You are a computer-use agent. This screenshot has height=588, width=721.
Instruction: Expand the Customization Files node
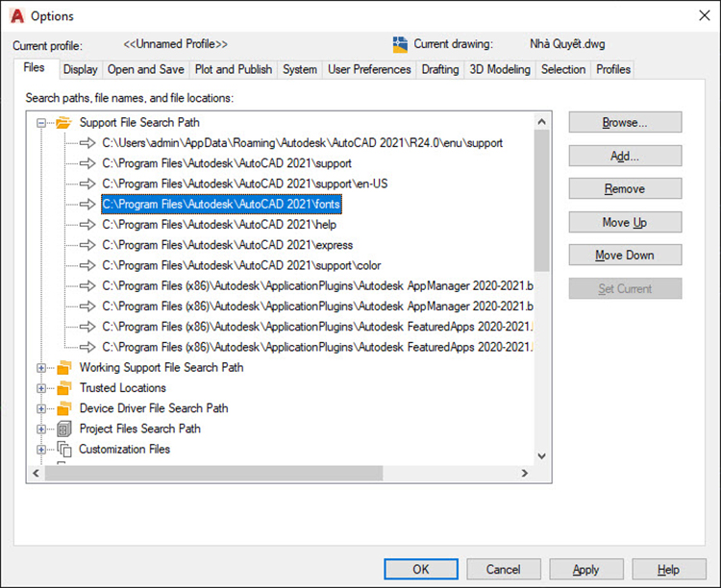tap(41, 450)
